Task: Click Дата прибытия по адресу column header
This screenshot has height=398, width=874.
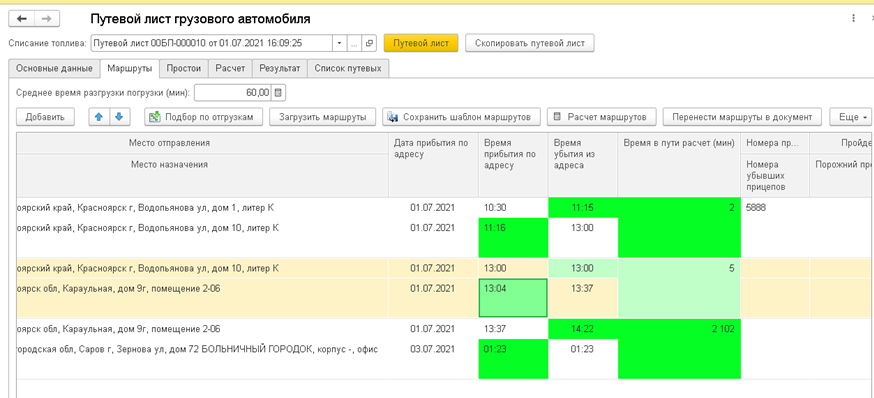Action: click(x=433, y=165)
